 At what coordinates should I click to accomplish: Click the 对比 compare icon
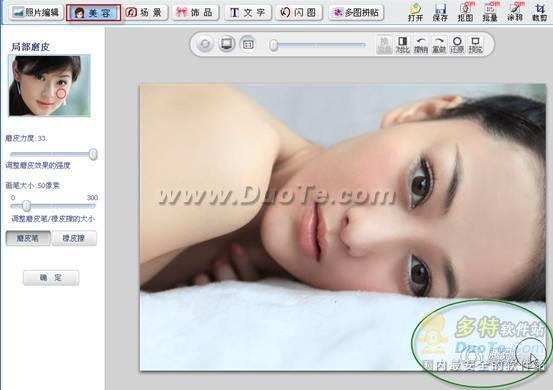point(402,45)
